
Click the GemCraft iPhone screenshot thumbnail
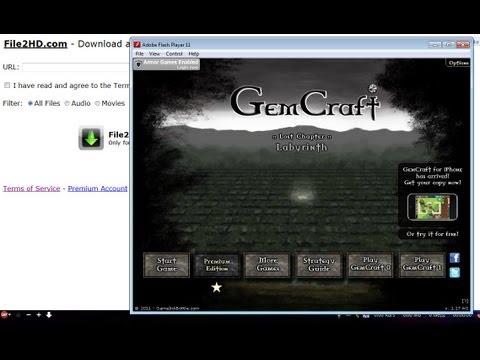coord(432,207)
